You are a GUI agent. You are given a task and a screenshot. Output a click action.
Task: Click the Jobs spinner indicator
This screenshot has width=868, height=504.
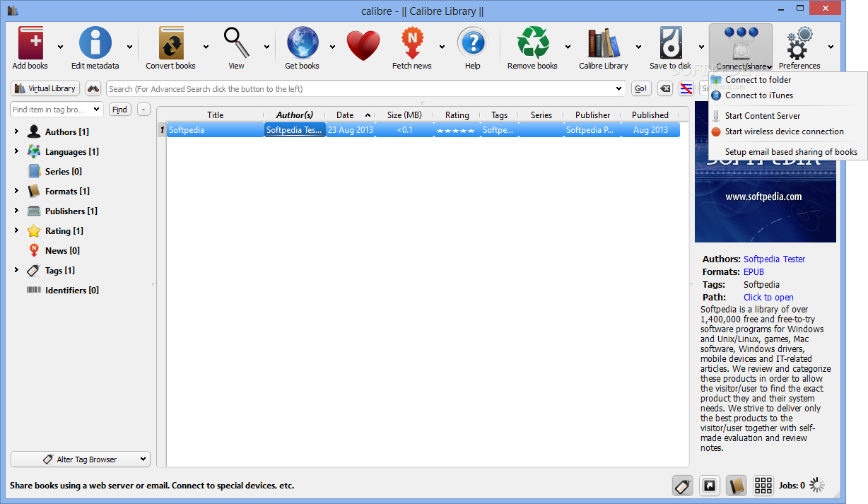coord(817,485)
